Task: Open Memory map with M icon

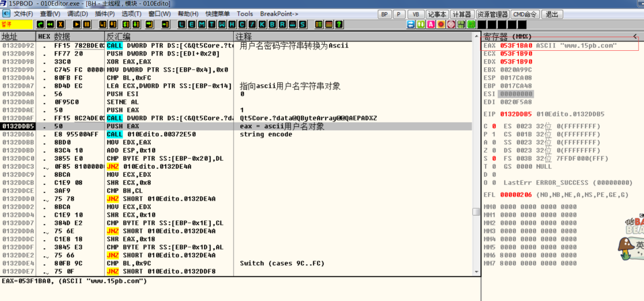Action: click(201, 24)
